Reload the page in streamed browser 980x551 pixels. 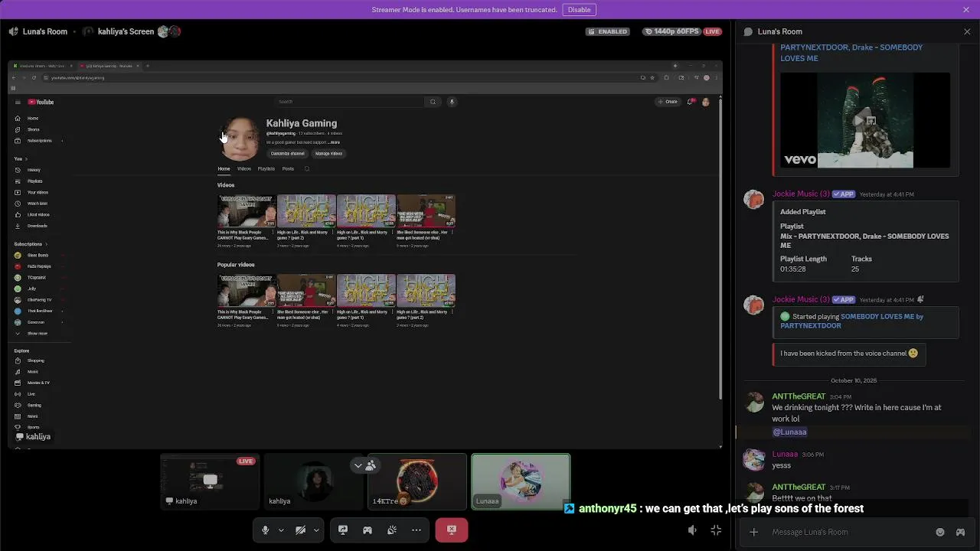pyautogui.click(x=34, y=77)
